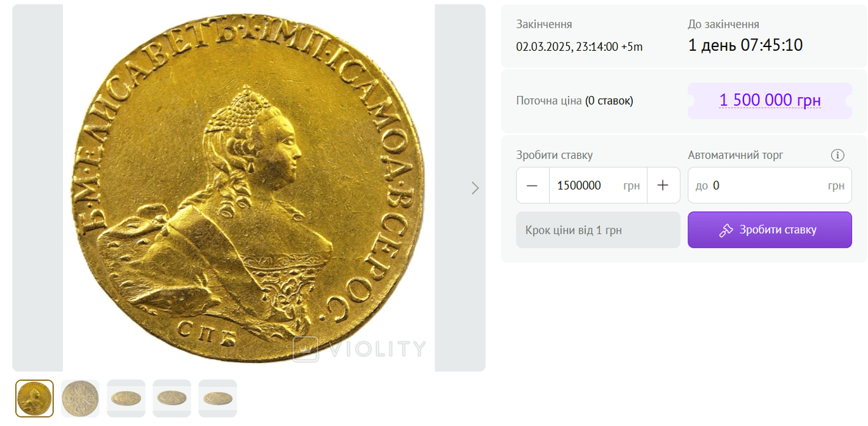Click the Крок ціни від 1 грн box
Viewport: 868px width, 426px height.
click(x=598, y=230)
